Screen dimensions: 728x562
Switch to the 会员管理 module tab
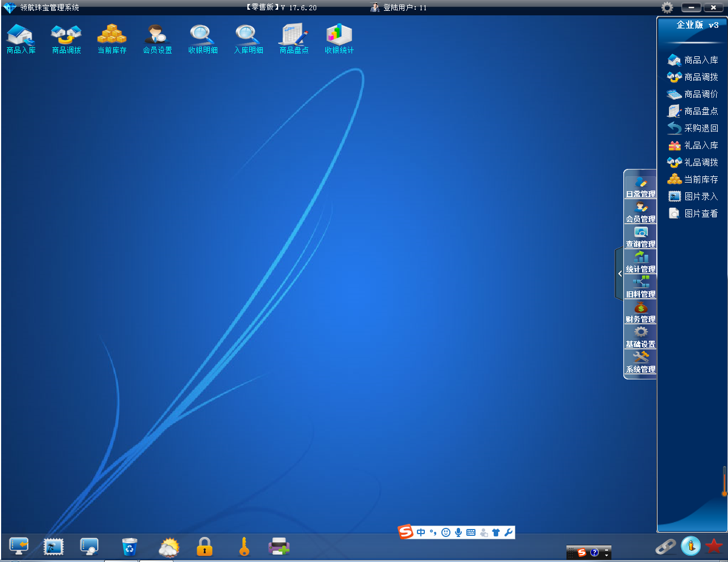pyautogui.click(x=640, y=212)
